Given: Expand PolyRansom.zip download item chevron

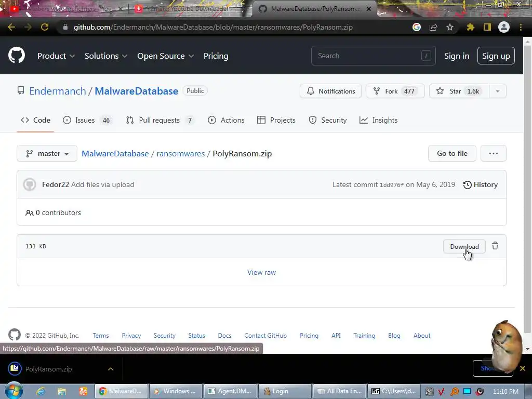Looking at the screenshot, I should 111,369.
